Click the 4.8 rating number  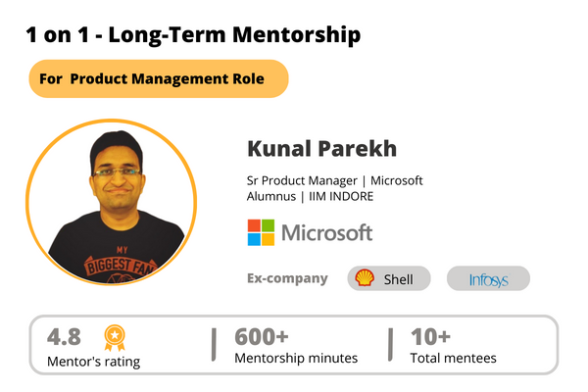[66, 336]
